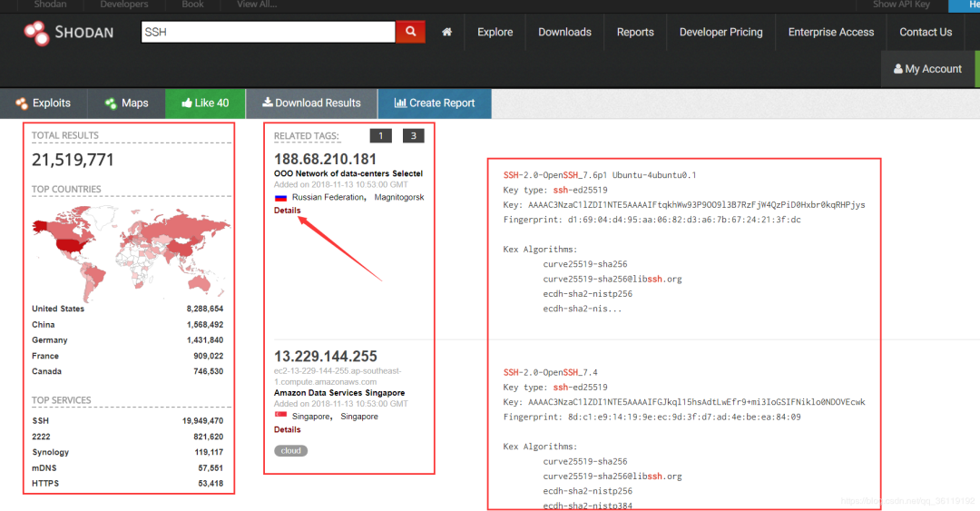Open Contact Us page
This screenshot has height=511, width=980.
tap(926, 32)
